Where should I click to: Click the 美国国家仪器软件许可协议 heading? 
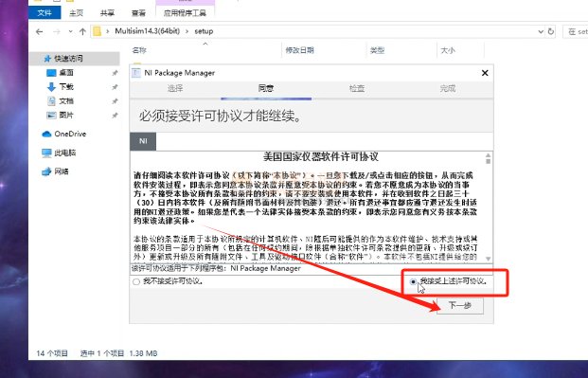[321, 157]
